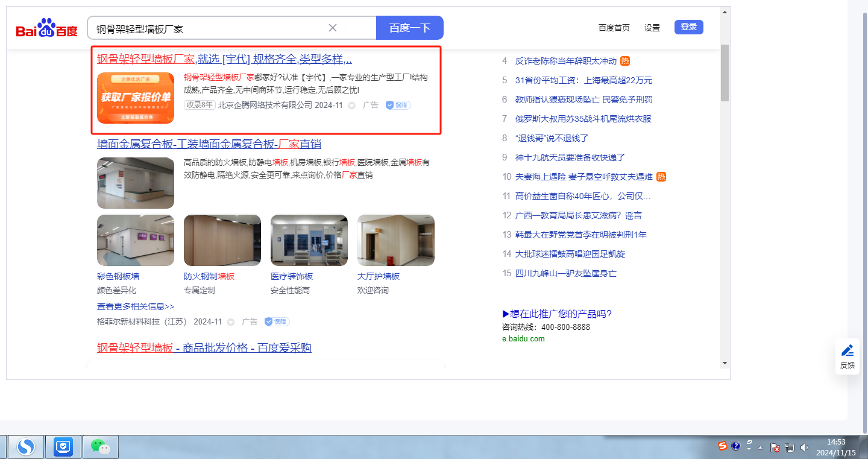Click the 热 badge beside 反诈老陈称当年辞职太冲动

(x=625, y=61)
